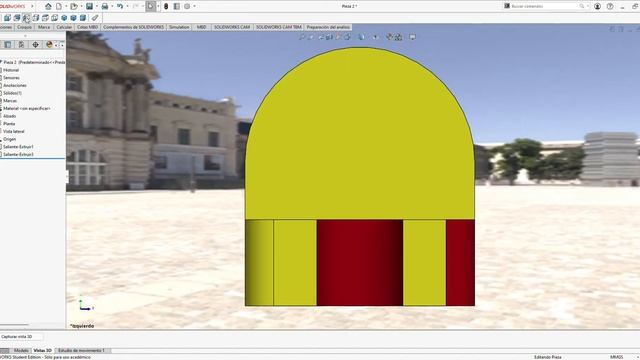
Task: Click the Buscar comandos search field
Action: click(x=547, y=6)
